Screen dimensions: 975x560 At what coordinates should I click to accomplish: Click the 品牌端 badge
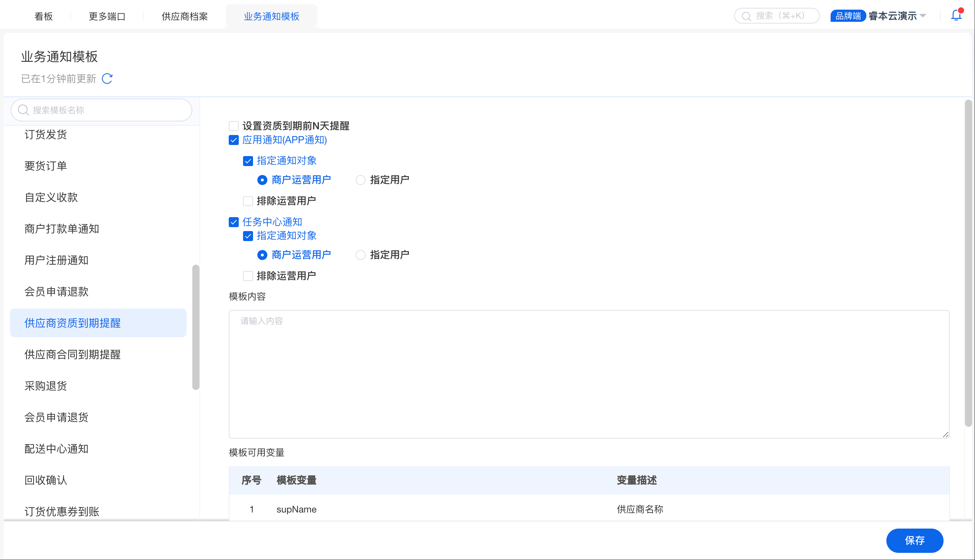click(848, 16)
